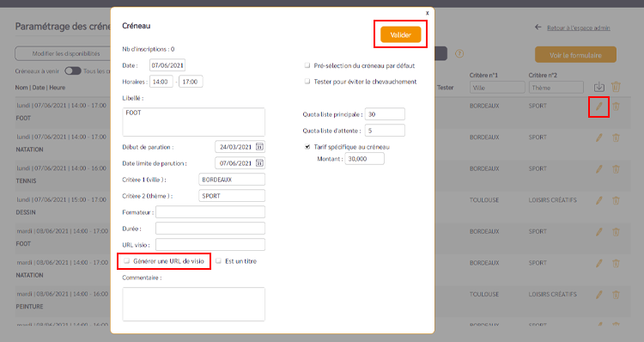Click back arrow next to Retour link
The image size is (644, 342).
coord(538,27)
